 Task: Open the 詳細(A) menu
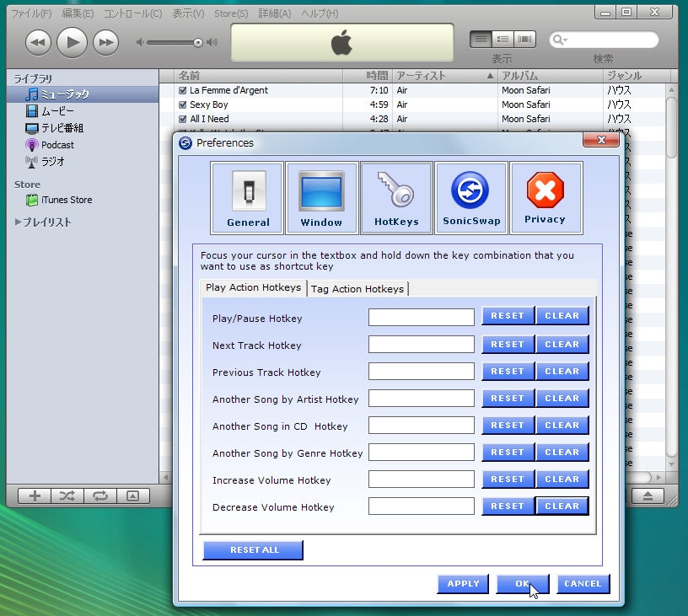275,13
